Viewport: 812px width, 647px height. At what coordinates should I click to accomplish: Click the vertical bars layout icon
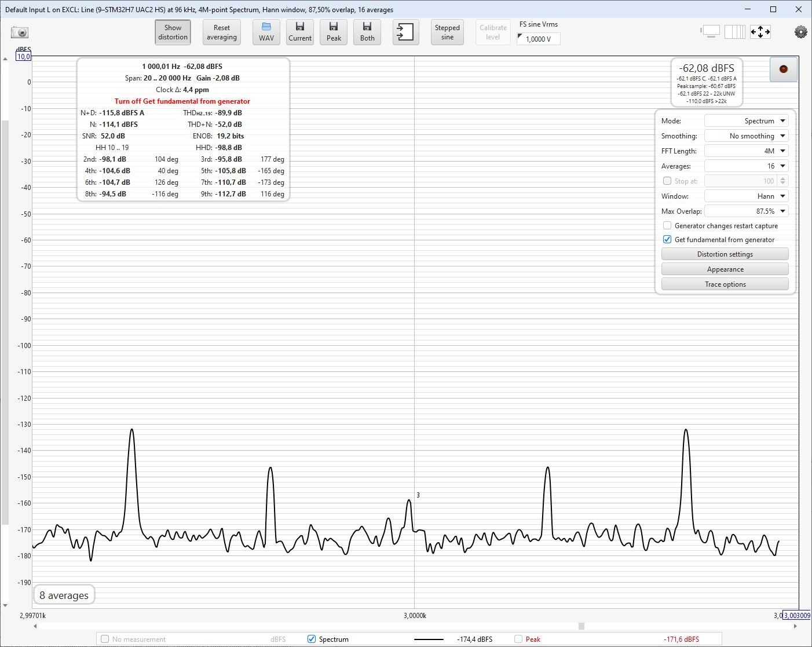(x=735, y=32)
